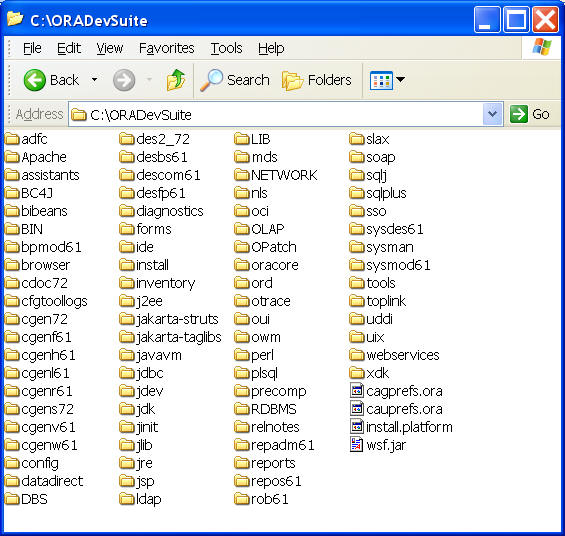Viewport: 565px width, 536px height.
Task: Expand the Address bar dropdown
Action: (x=493, y=114)
